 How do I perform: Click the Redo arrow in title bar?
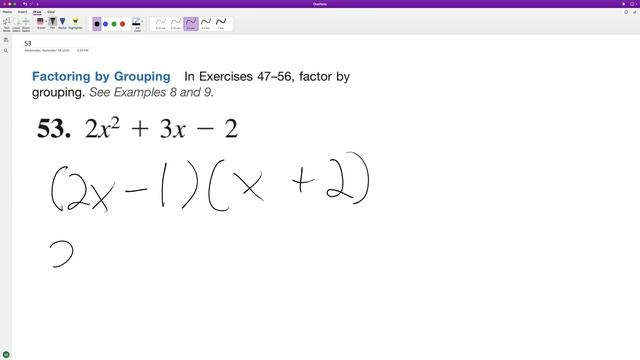click(31, 4)
